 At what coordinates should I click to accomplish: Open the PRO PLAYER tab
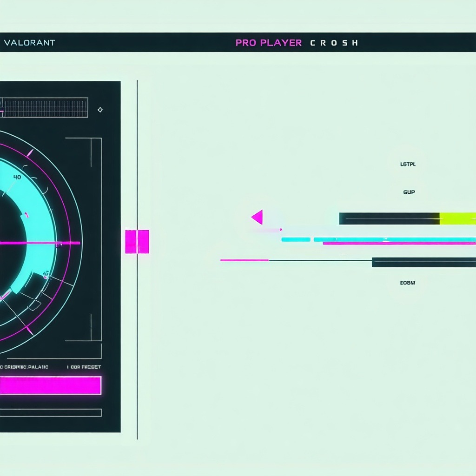click(268, 43)
